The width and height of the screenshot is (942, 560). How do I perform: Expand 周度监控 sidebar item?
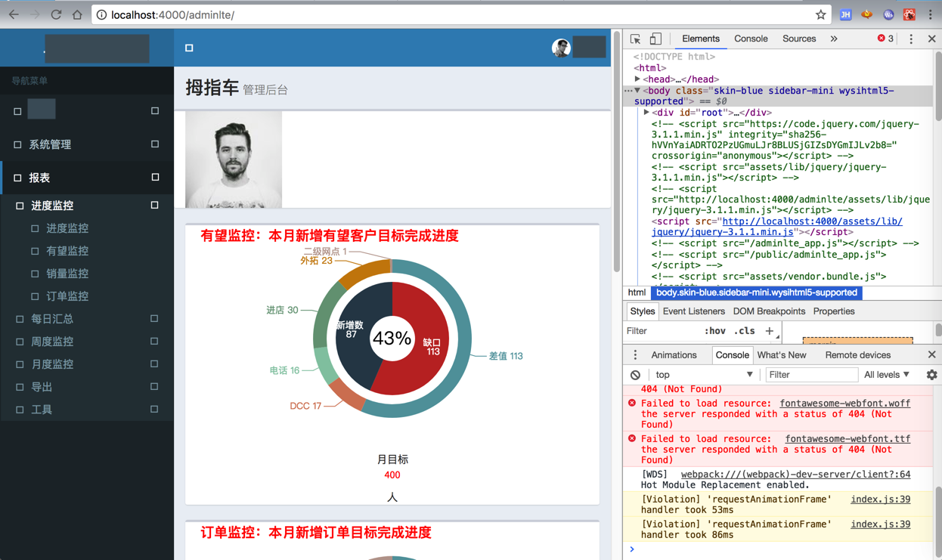154,342
